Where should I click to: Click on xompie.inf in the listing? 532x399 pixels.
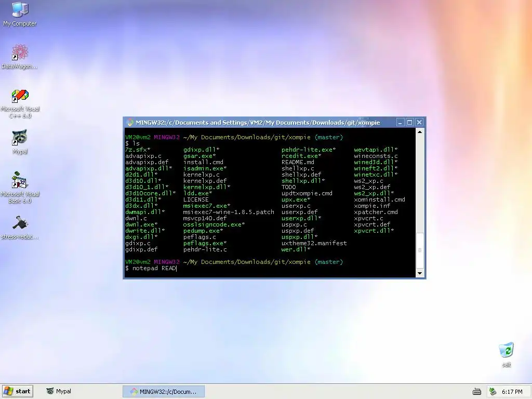(x=372, y=206)
